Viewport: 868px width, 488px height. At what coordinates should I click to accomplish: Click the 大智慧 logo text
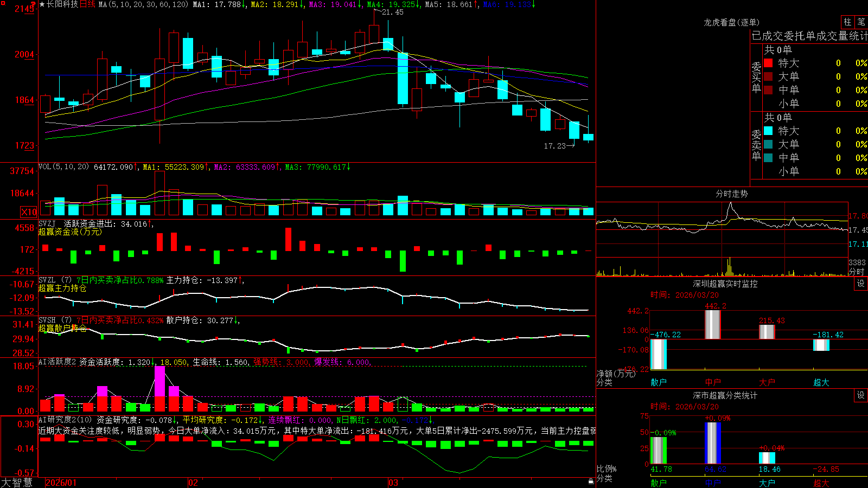(x=17, y=483)
